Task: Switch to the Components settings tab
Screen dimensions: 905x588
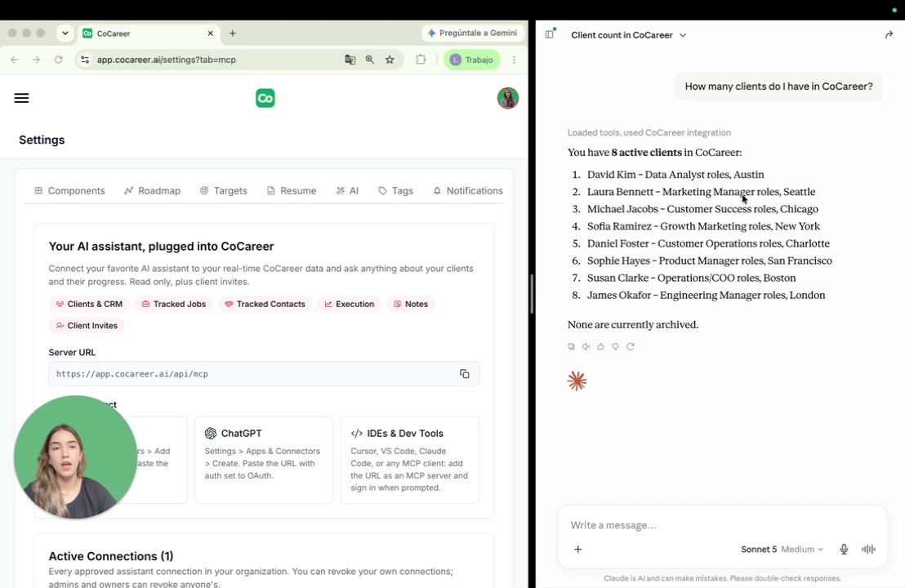Action: coord(69,190)
